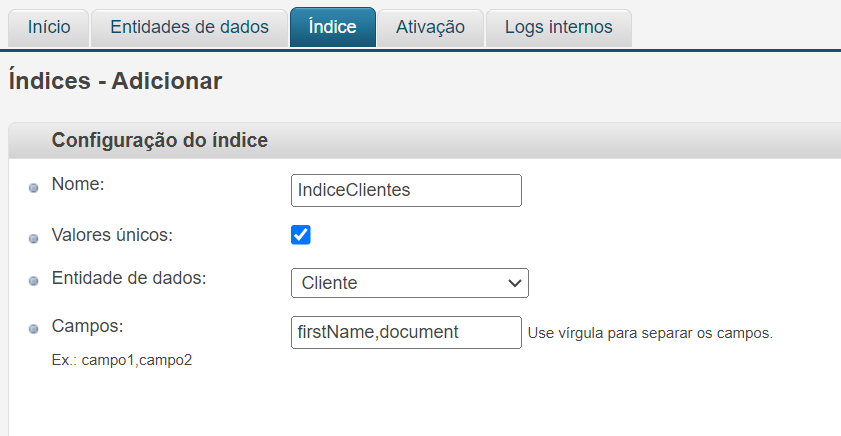Switch to Entidades de dados tab
The image size is (841, 436).
coord(189,27)
